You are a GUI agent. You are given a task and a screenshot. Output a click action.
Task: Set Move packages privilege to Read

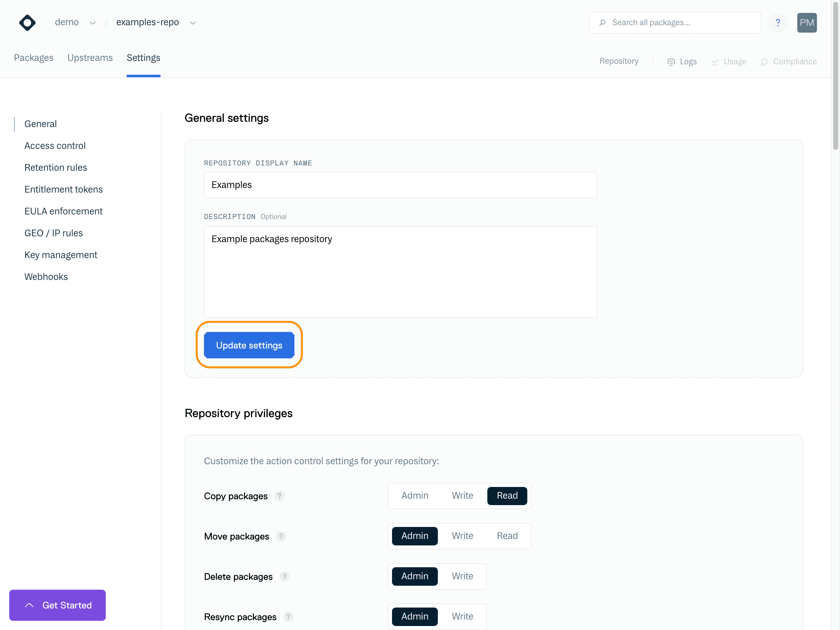(x=507, y=536)
